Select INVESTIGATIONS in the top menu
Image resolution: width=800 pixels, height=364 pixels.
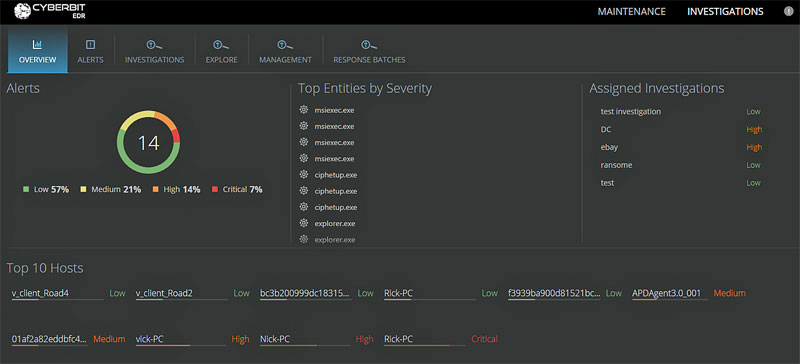(x=725, y=11)
